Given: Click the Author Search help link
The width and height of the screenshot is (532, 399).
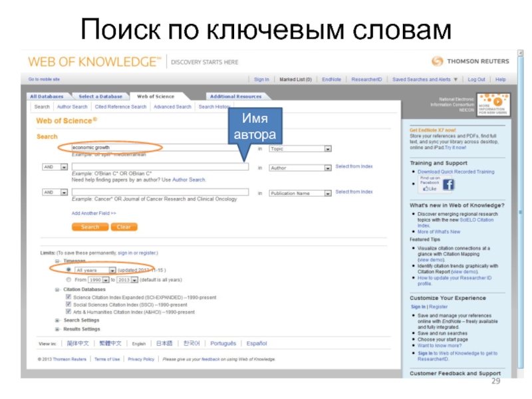Looking at the screenshot, I should [x=189, y=180].
